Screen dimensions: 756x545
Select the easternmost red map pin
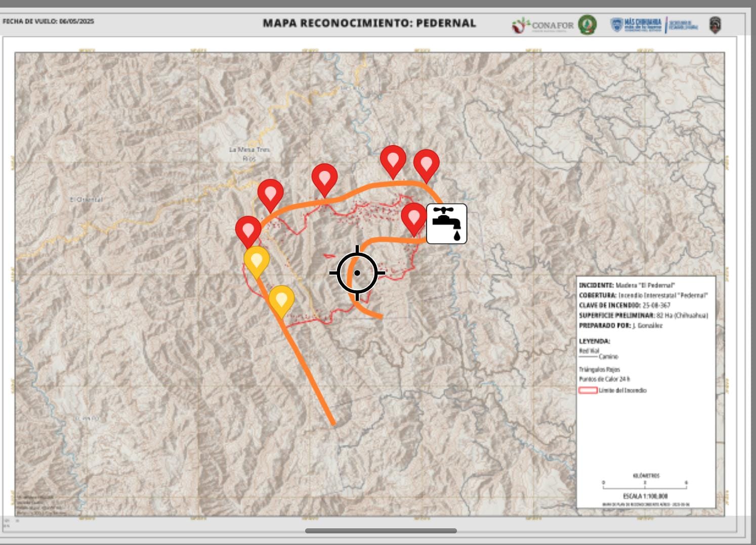point(426,164)
